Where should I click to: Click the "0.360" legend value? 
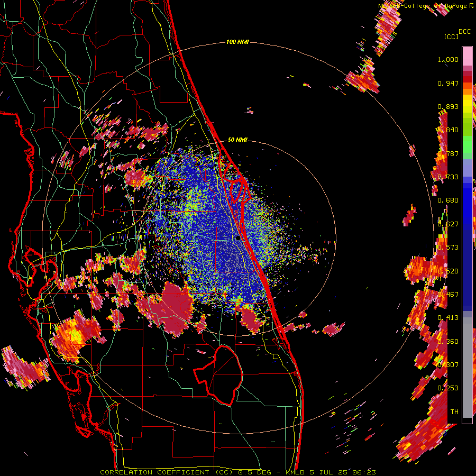[448, 342]
